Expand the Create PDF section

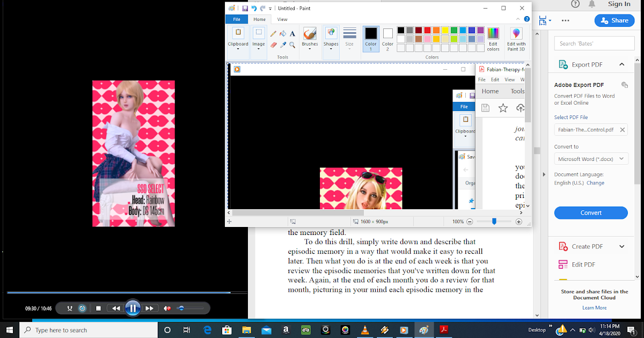pos(622,247)
